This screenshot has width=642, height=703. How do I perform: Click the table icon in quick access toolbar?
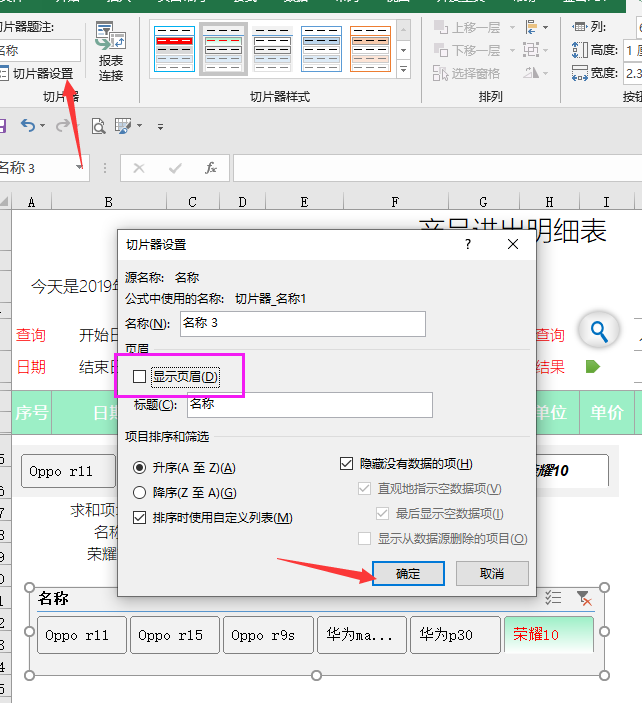coord(123,126)
